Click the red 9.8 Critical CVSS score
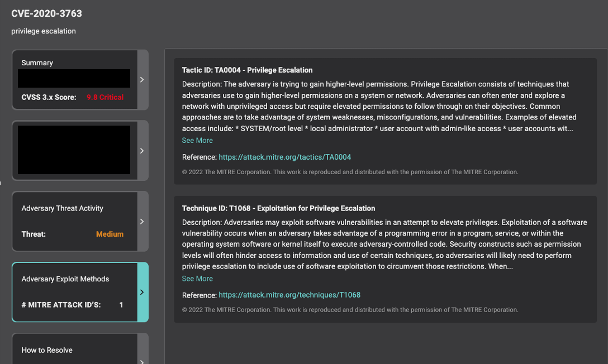The height and width of the screenshot is (364, 608). coord(105,97)
